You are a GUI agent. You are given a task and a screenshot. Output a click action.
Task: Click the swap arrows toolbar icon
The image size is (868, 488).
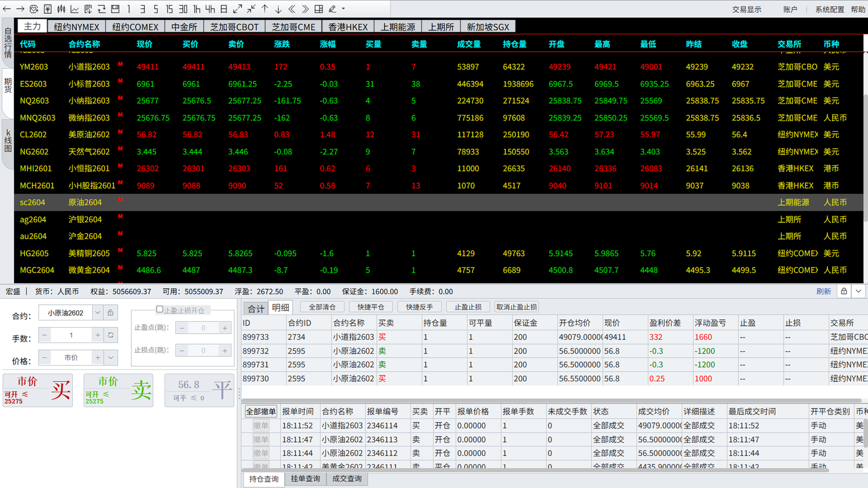[102, 9]
